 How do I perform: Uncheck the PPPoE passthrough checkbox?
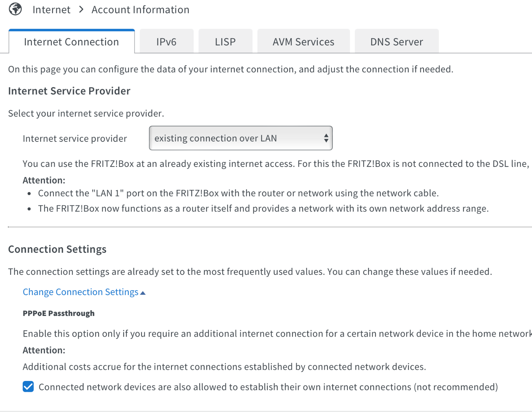(x=28, y=387)
